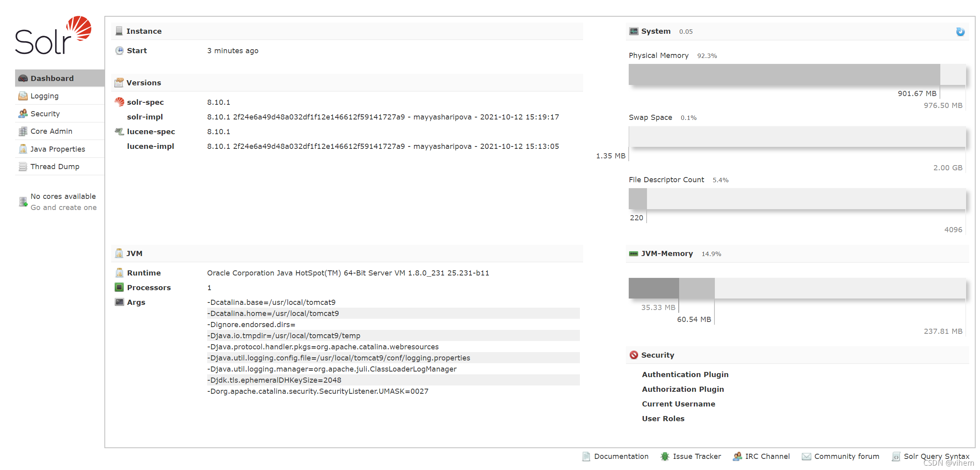The image size is (980, 470).
Task: Click the IRC Channel users icon
Action: [x=737, y=457]
